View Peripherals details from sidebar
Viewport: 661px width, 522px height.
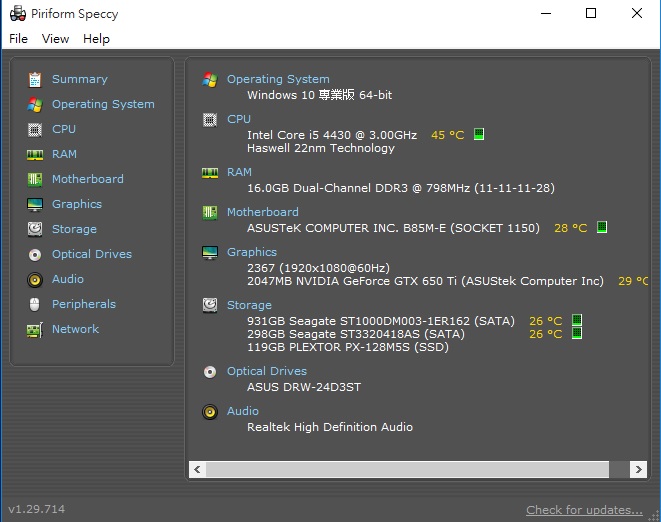pos(84,304)
